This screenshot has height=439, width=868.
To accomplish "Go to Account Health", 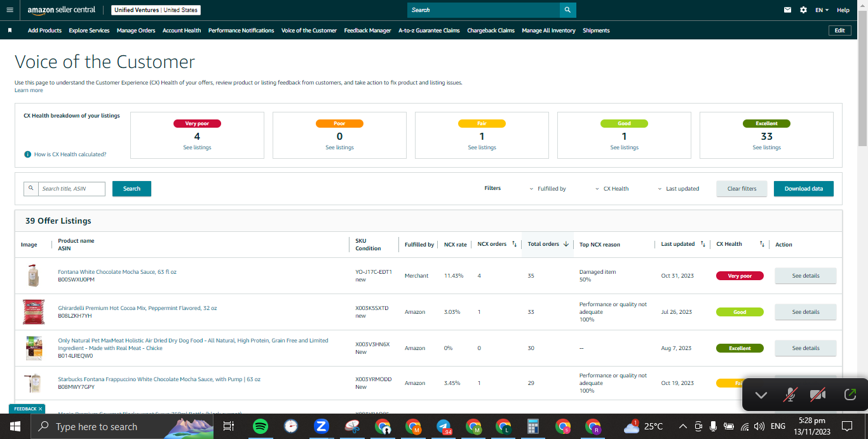I will point(182,30).
